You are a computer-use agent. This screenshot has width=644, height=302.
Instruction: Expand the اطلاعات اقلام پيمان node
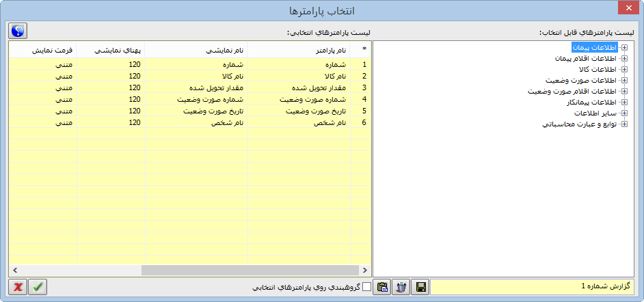click(625, 59)
